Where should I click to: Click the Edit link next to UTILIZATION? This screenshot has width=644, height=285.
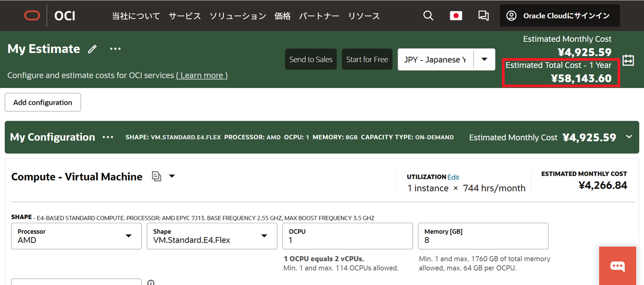click(453, 177)
